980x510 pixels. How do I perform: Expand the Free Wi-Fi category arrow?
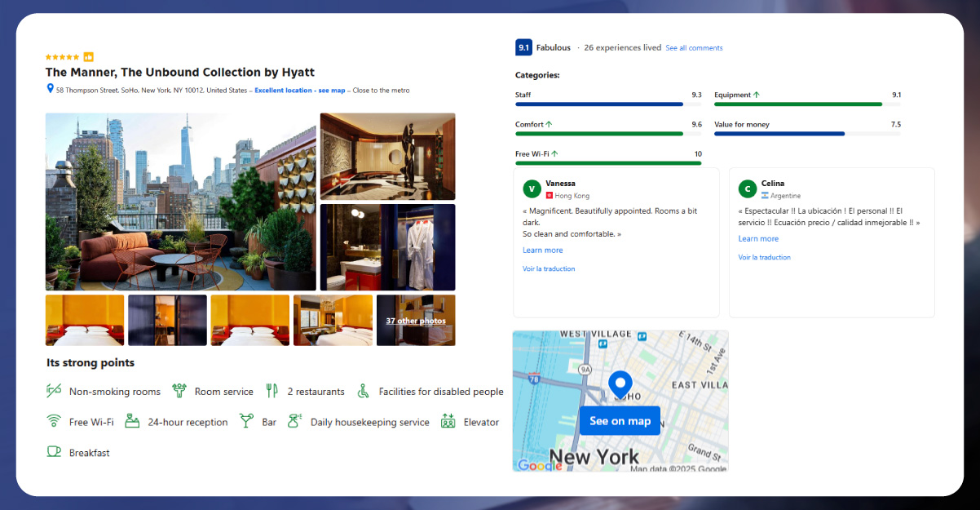click(556, 153)
